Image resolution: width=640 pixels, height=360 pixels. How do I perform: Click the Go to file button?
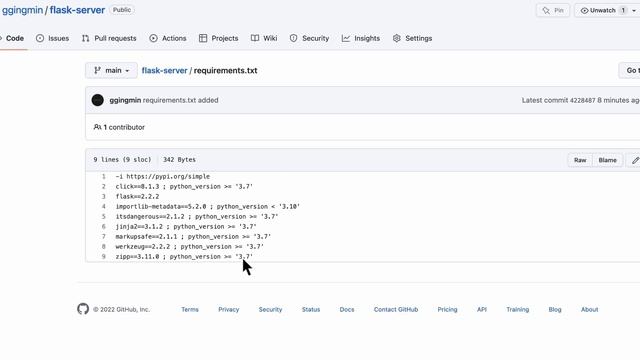630,71
